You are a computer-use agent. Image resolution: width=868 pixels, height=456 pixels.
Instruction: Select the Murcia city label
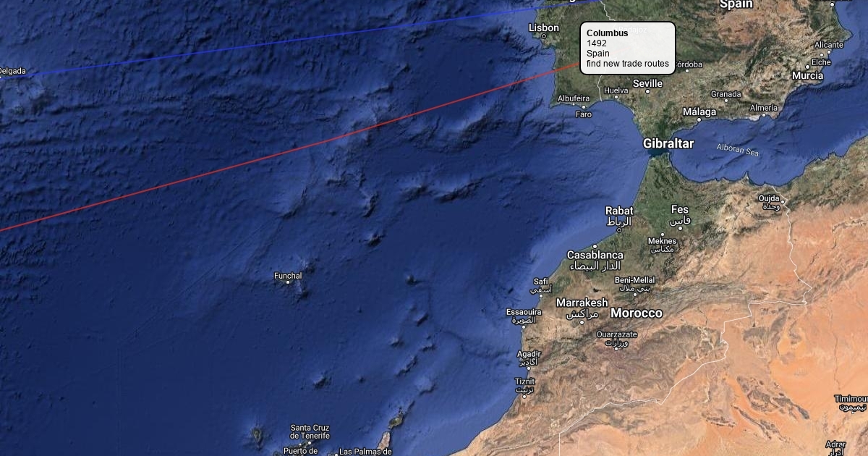[807, 75]
